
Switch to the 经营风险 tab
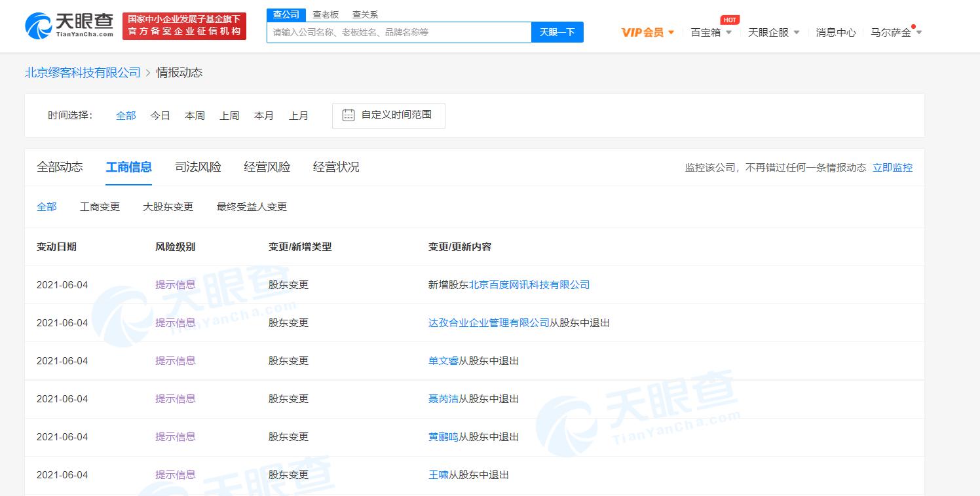(267, 167)
